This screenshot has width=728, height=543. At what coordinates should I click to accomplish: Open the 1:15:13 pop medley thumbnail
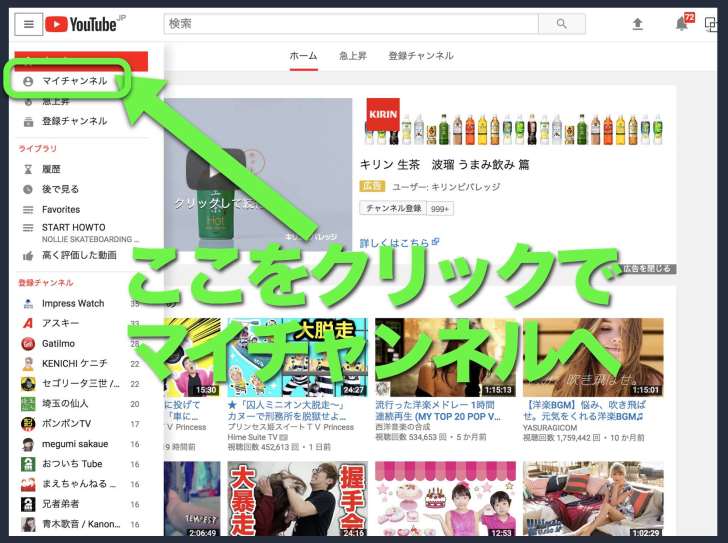pos(445,357)
